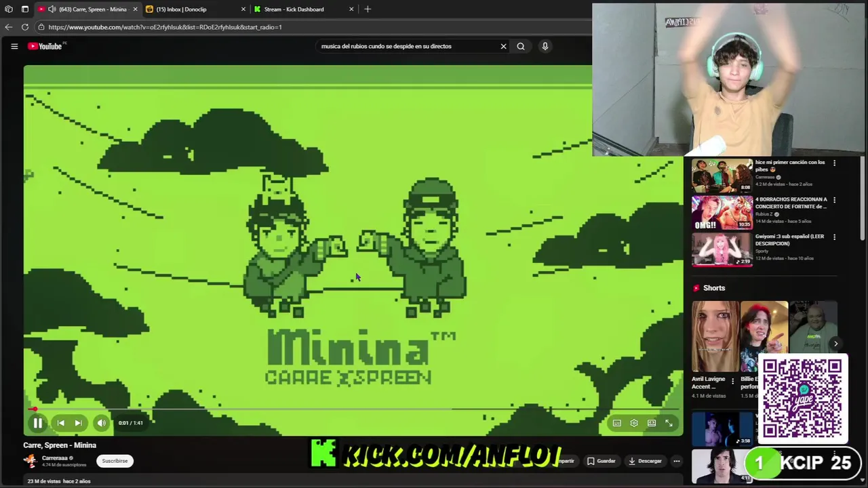Start voice search with microphone icon
This screenshot has height=488, width=868.
tap(545, 46)
